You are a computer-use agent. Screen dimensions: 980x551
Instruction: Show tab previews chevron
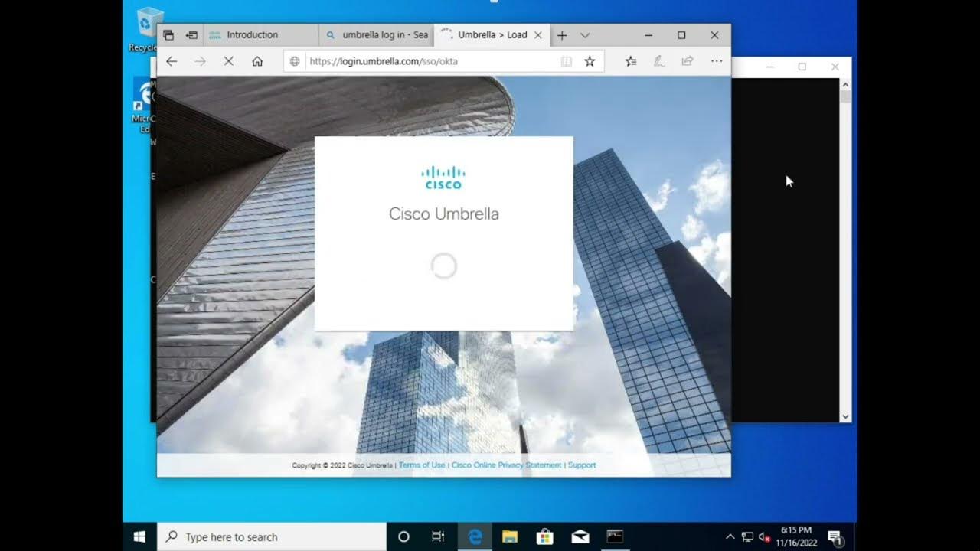point(585,35)
